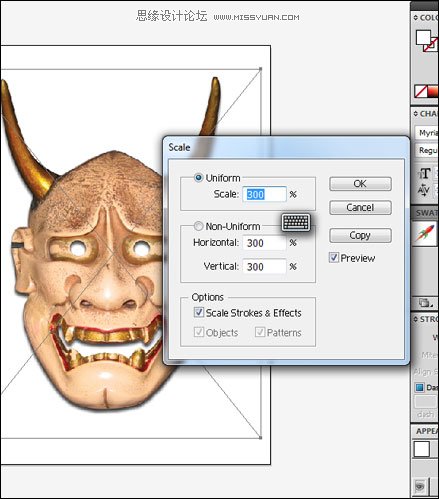The height and width of the screenshot is (499, 439).
Task: Click the None swatch in Color panel
Action: (x=420, y=91)
